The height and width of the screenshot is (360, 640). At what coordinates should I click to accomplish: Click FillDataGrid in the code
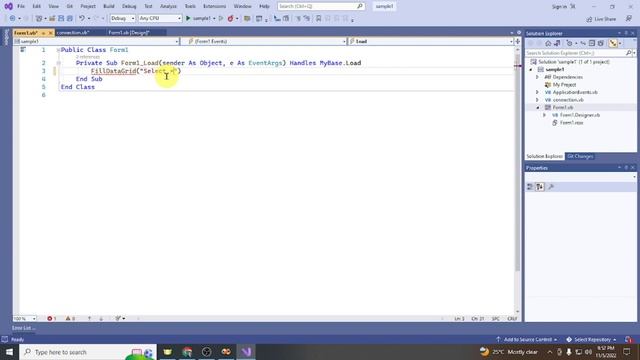113,71
